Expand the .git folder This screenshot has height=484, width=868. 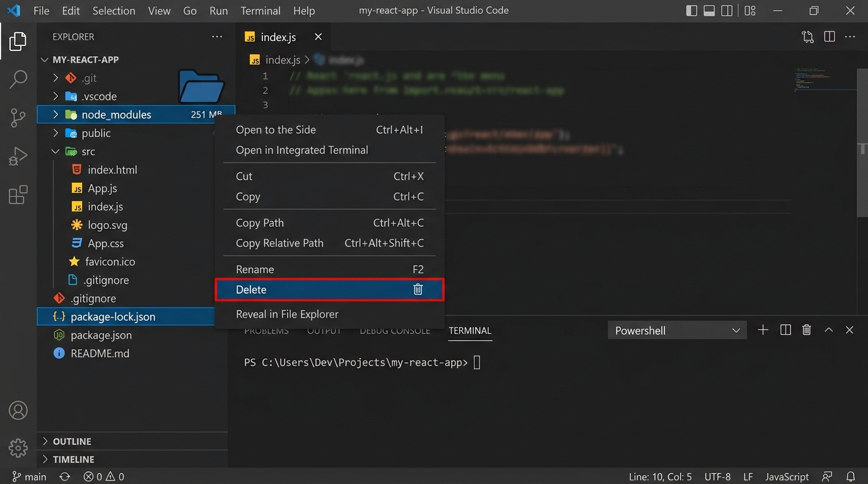[56, 78]
